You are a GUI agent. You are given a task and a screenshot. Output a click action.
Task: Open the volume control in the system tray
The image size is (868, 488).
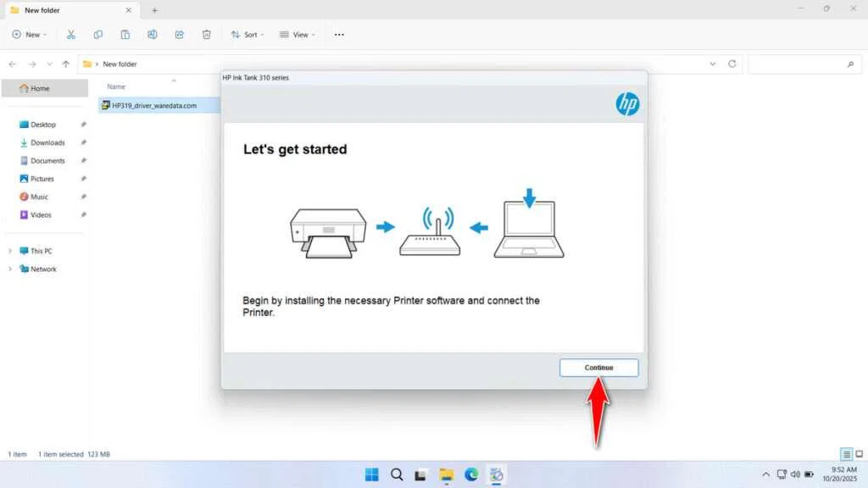795,474
